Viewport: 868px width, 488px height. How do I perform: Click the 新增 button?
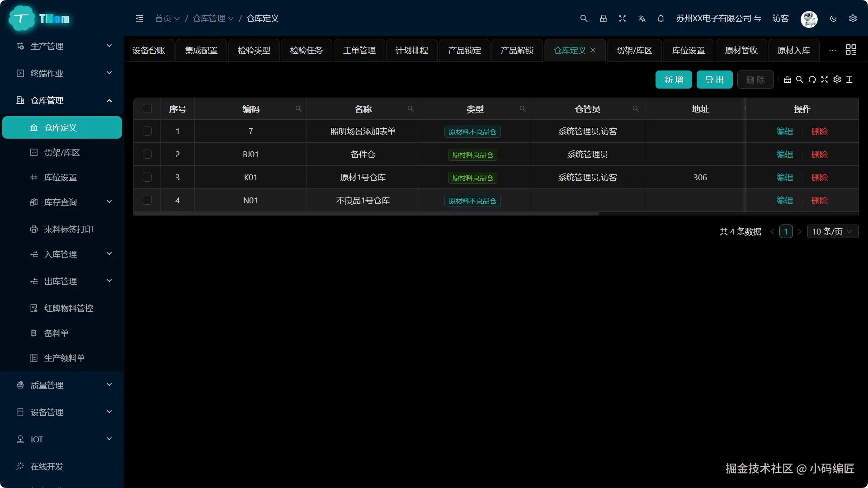(x=673, y=80)
